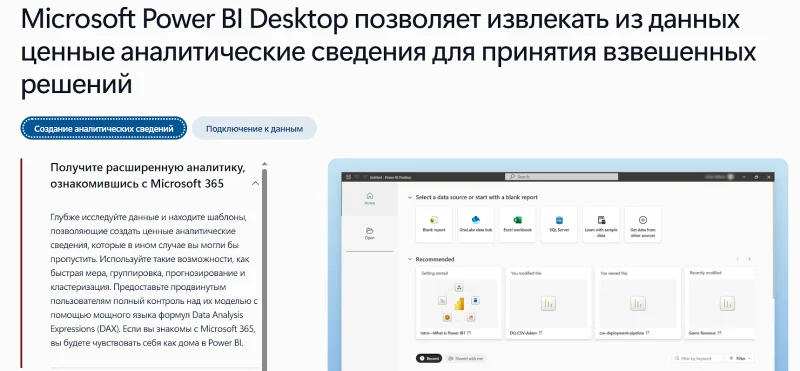The height and width of the screenshot is (371, 800).
Task: Click Get data from other sources icon
Action: (x=643, y=220)
